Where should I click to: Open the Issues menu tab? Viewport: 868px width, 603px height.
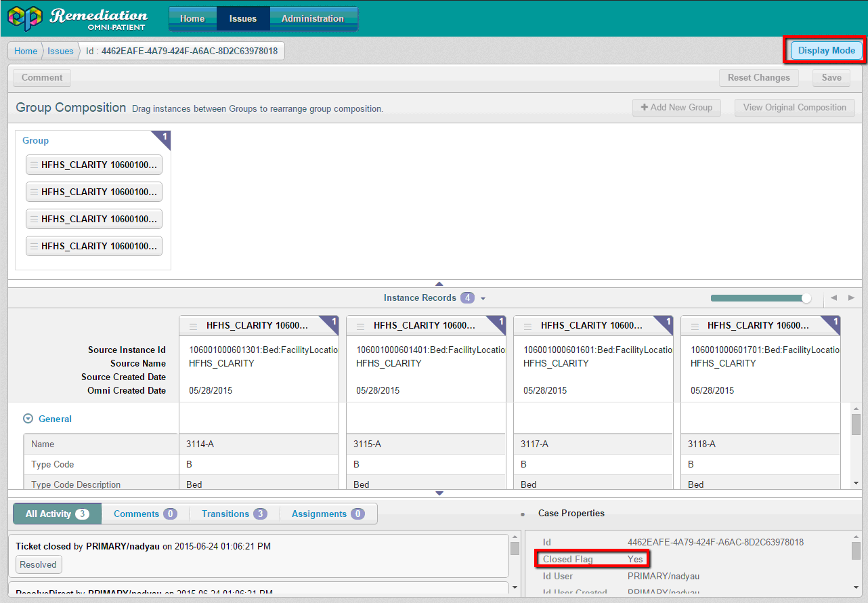[x=242, y=19]
